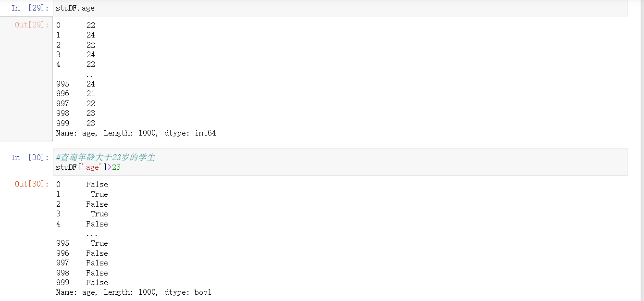The width and height of the screenshot is (644, 301).
Task: Place cursor in the Chinese comment line
Action: [x=106, y=158]
